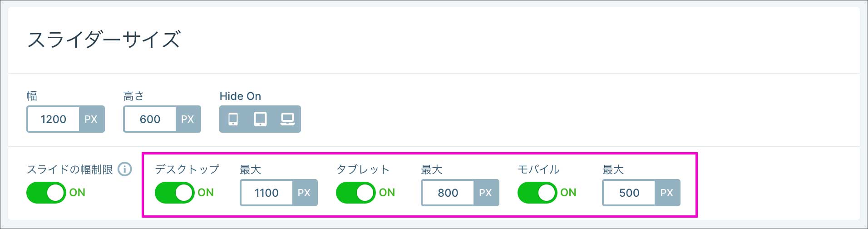
Task: Turn off the スライドの幅制限 switch
Action: pyautogui.click(x=46, y=193)
